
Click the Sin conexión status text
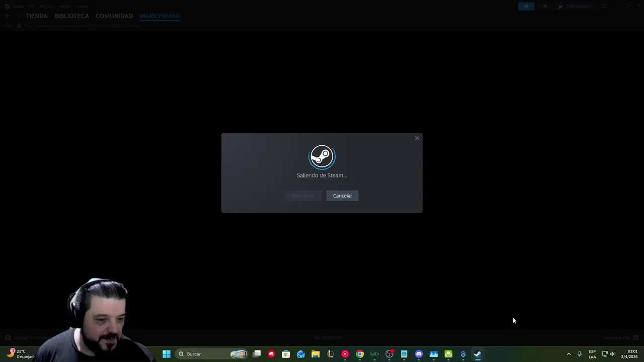pos(328,337)
